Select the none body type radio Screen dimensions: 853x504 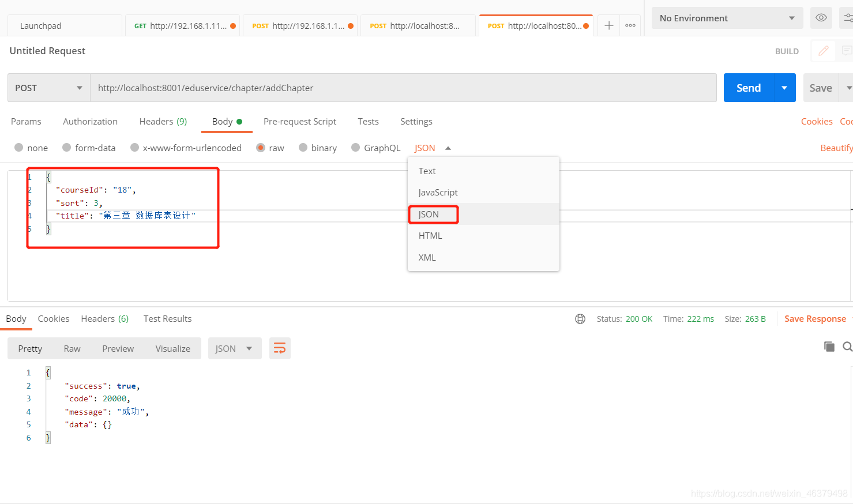pyautogui.click(x=18, y=148)
